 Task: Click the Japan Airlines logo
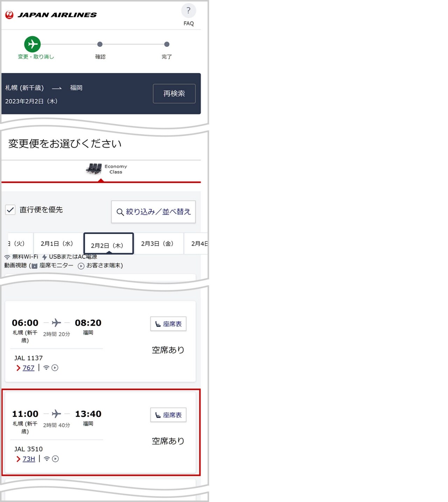coord(51,15)
